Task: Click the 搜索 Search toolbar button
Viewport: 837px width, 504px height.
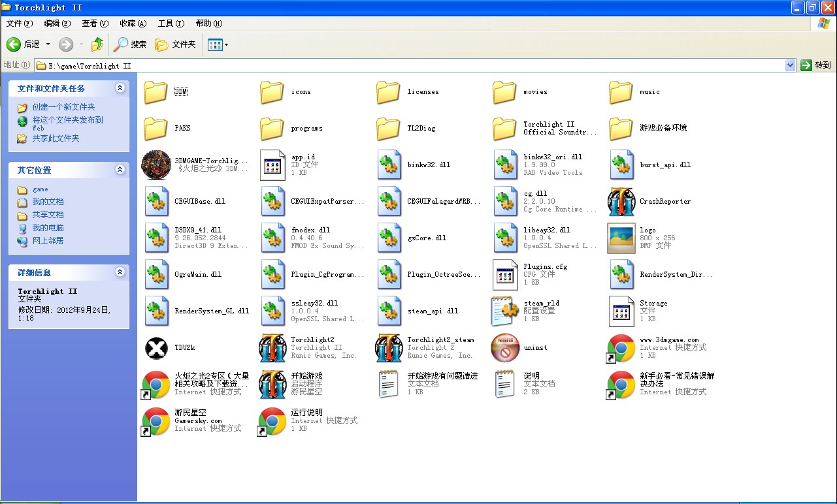Action: click(x=130, y=44)
